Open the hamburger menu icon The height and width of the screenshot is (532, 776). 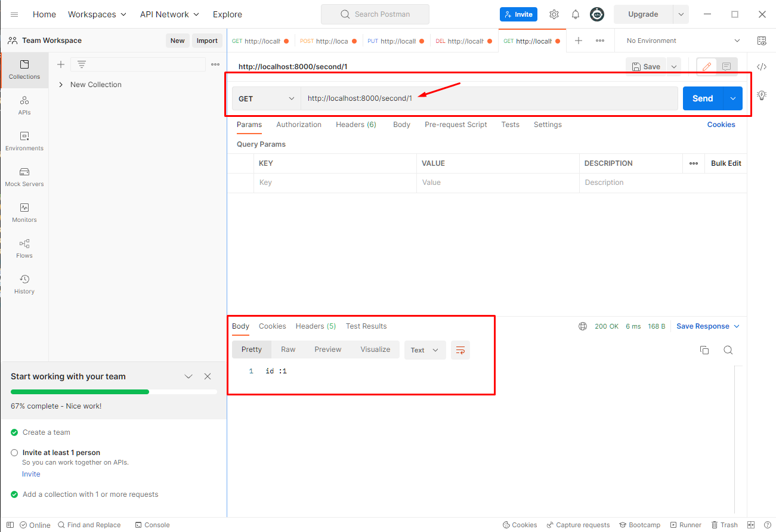tap(14, 14)
